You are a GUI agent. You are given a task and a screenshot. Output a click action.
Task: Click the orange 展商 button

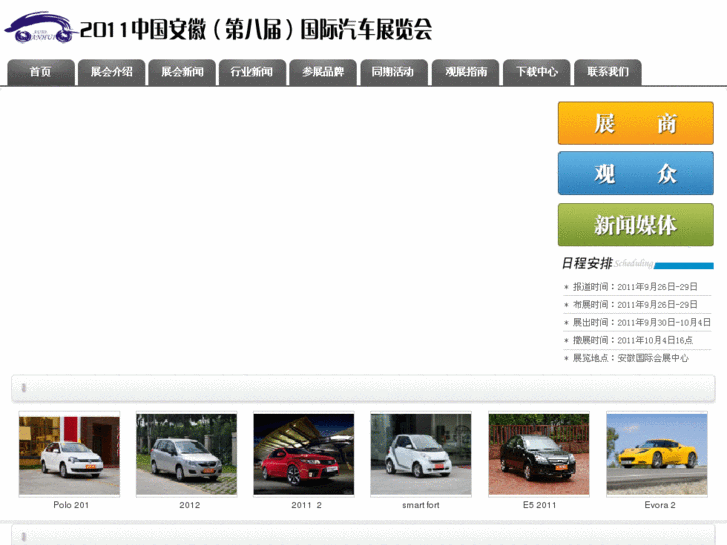636,123
